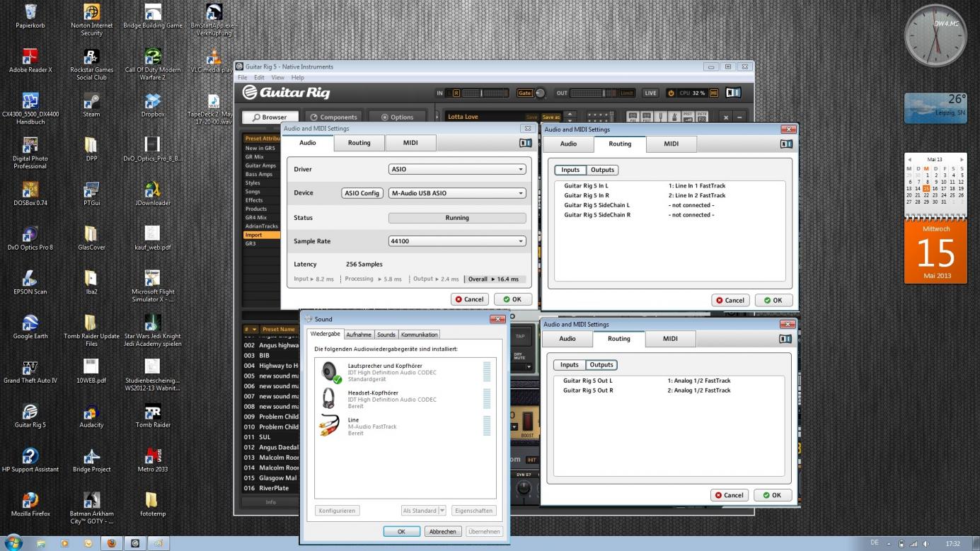Click the OUT output level meter
Image resolution: width=980 pixels, height=551 pixels.
click(594, 93)
